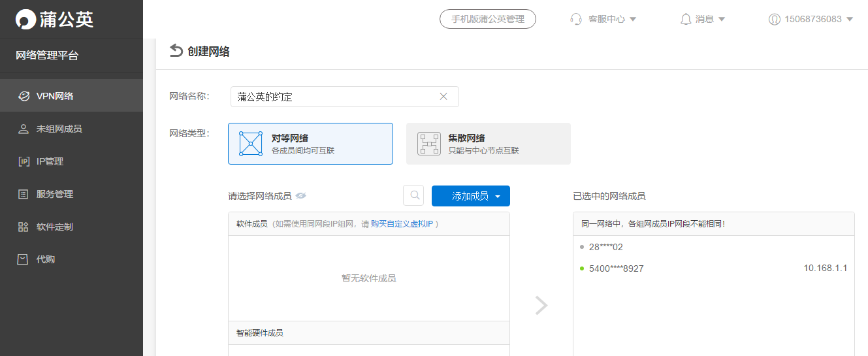
Task: Click the 网络管理平台 heading
Action: pyautogui.click(x=47, y=56)
